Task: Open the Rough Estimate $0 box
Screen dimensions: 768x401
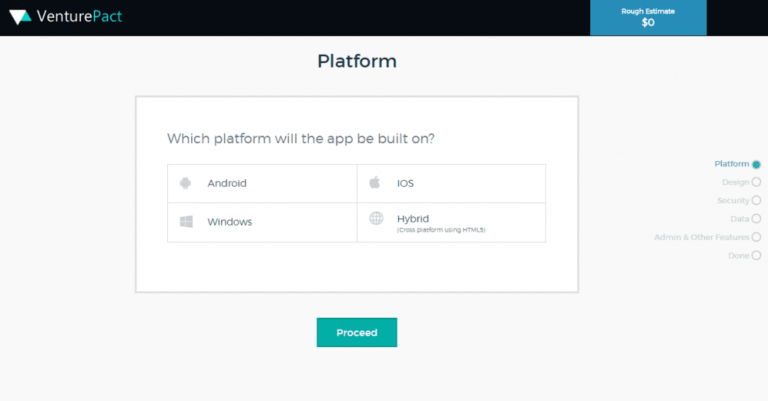Action: pyautogui.click(x=648, y=17)
